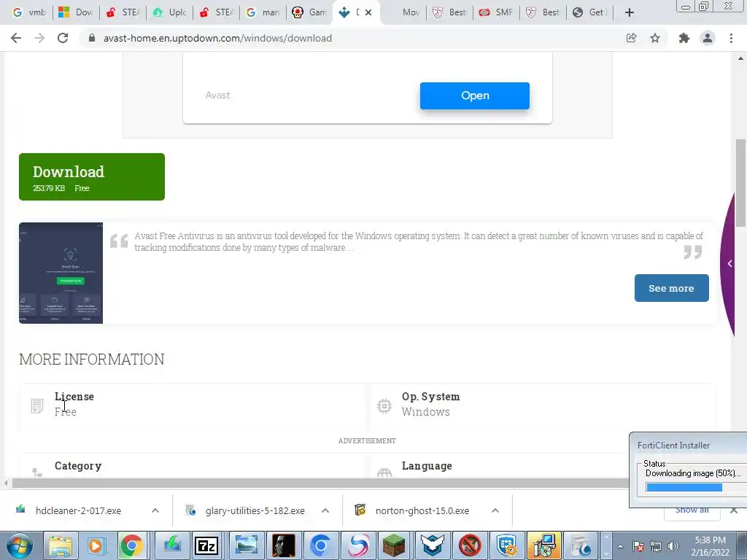This screenshot has width=747, height=560.
Task: Switch to the 'Get' tab
Action: (x=589, y=12)
